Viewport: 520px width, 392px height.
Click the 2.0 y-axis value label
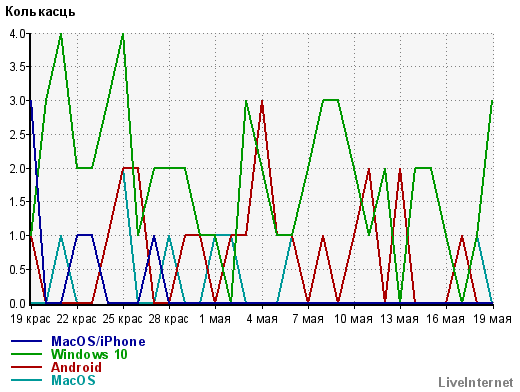click(x=18, y=168)
